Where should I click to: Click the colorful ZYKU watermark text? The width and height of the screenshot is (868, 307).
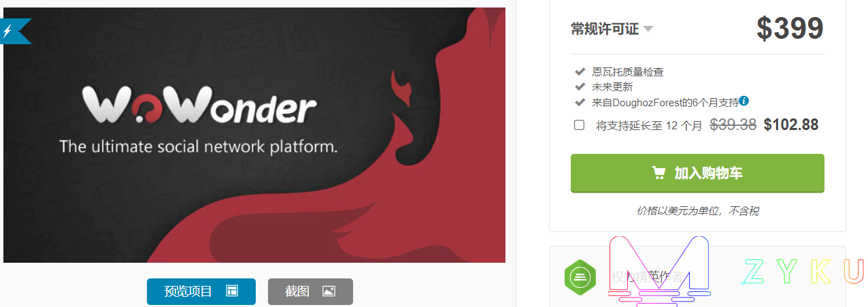(803, 272)
